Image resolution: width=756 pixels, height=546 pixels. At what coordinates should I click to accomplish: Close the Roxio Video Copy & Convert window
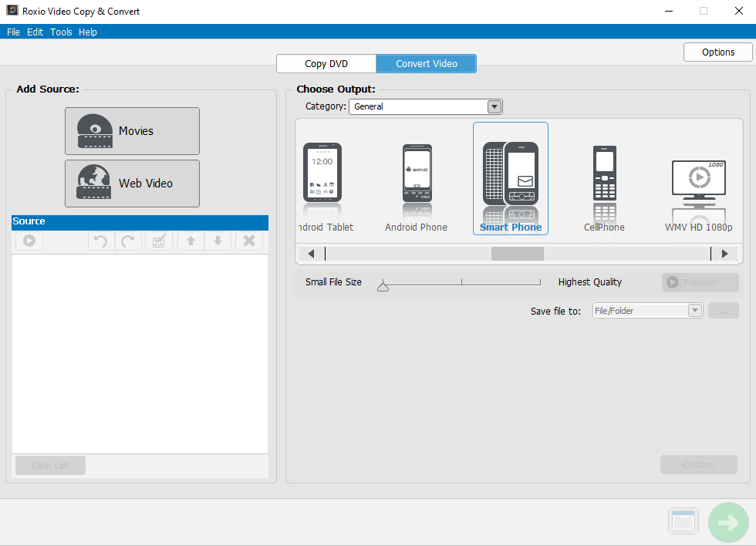(739, 11)
